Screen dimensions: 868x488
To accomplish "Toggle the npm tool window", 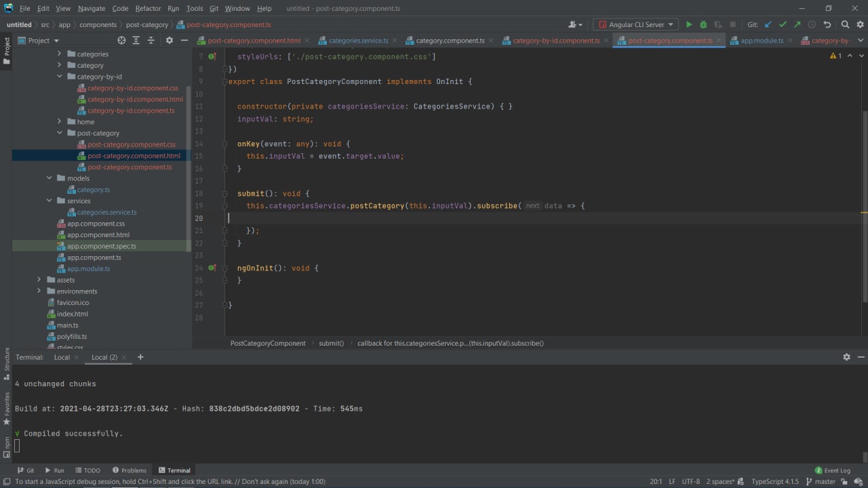I will coord(7,445).
